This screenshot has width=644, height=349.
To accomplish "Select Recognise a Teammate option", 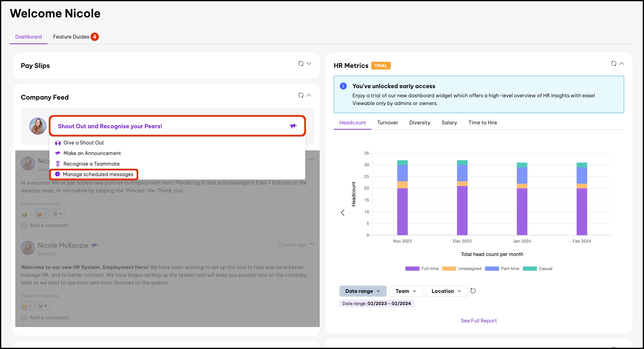I will (91, 164).
